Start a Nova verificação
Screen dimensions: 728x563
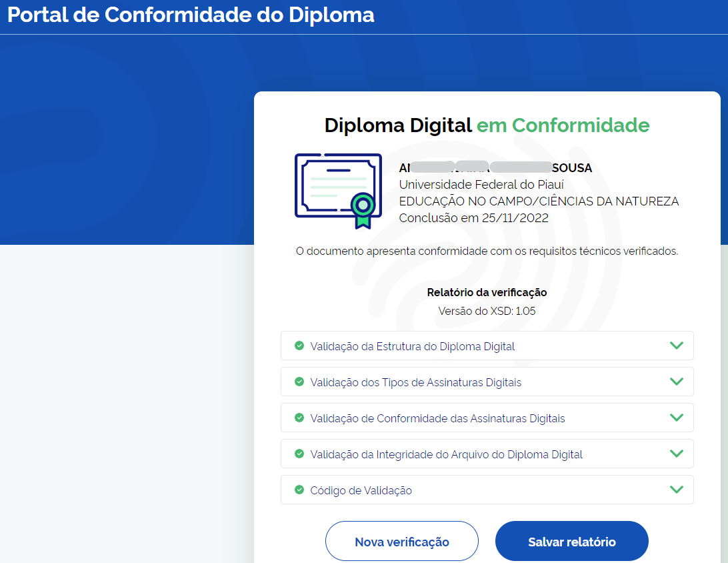(x=401, y=541)
